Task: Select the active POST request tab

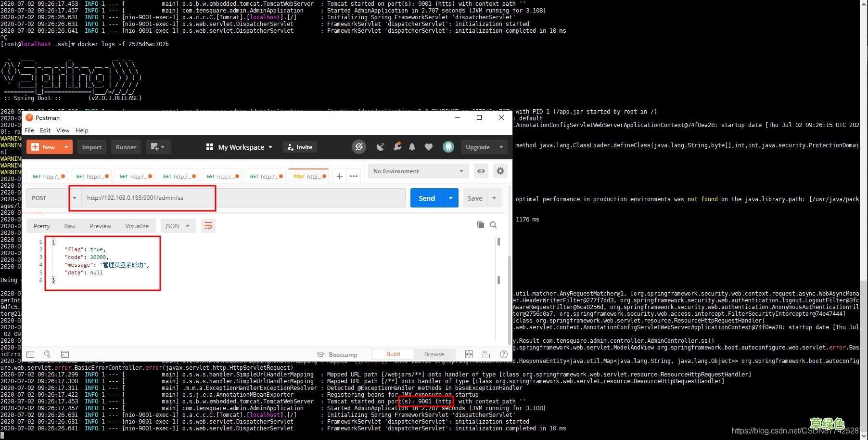Action: coord(308,176)
